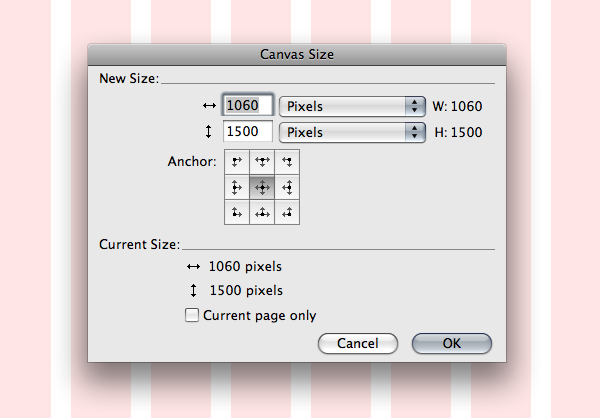
Task: Select the bottom-center anchor position
Action: point(262,212)
